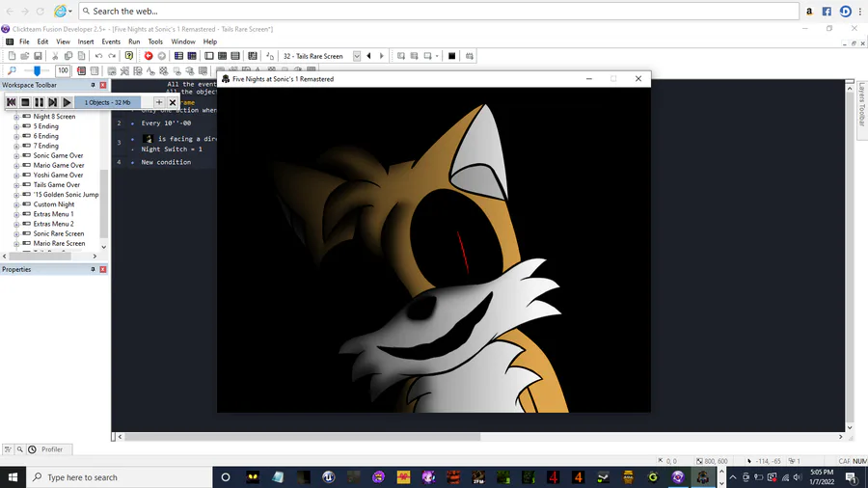Expand the Custom Night frame
The width and height of the screenshot is (868, 488).
pyautogui.click(x=16, y=204)
